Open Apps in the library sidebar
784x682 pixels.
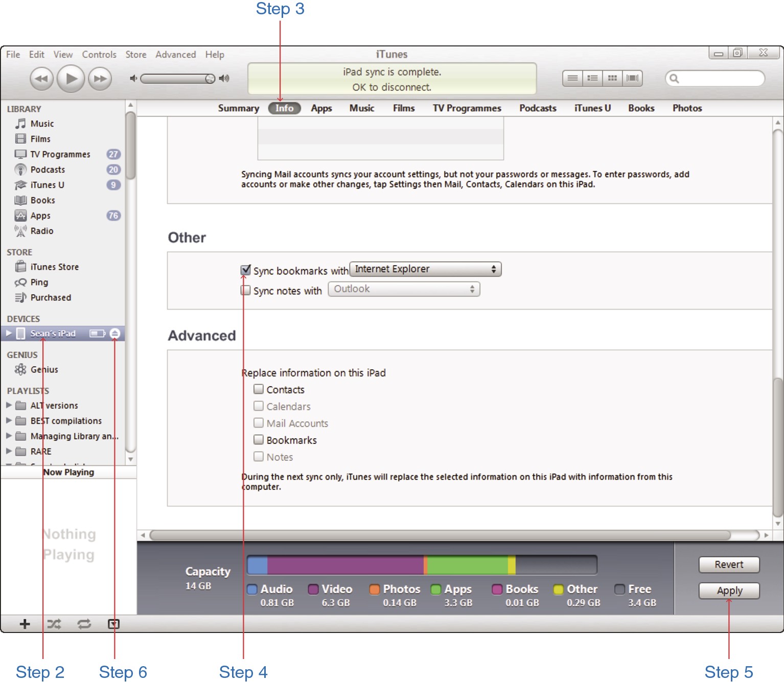(x=40, y=216)
